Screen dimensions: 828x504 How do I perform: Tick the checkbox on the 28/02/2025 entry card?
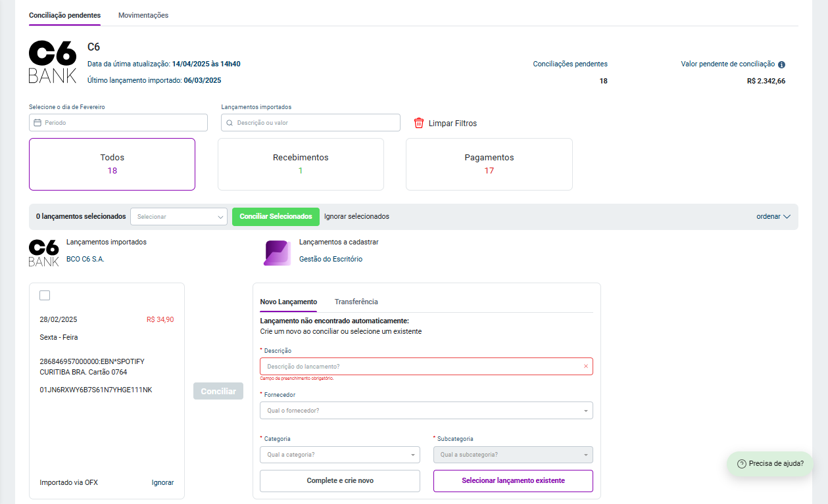tap(45, 295)
